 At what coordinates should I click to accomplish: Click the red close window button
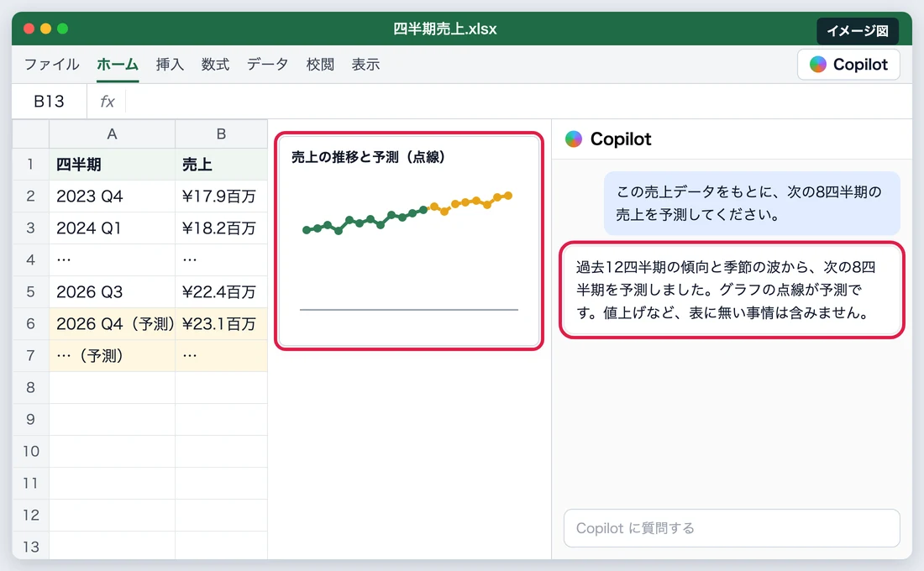pos(29,29)
